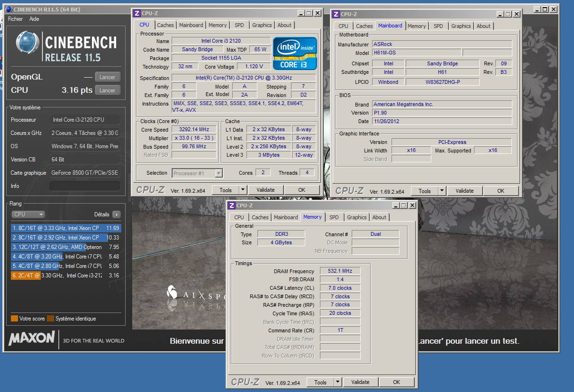Select ranking row 3 AMD Opteron
The height and width of the screenshot is (392, 574).
(x=66, y=247)
